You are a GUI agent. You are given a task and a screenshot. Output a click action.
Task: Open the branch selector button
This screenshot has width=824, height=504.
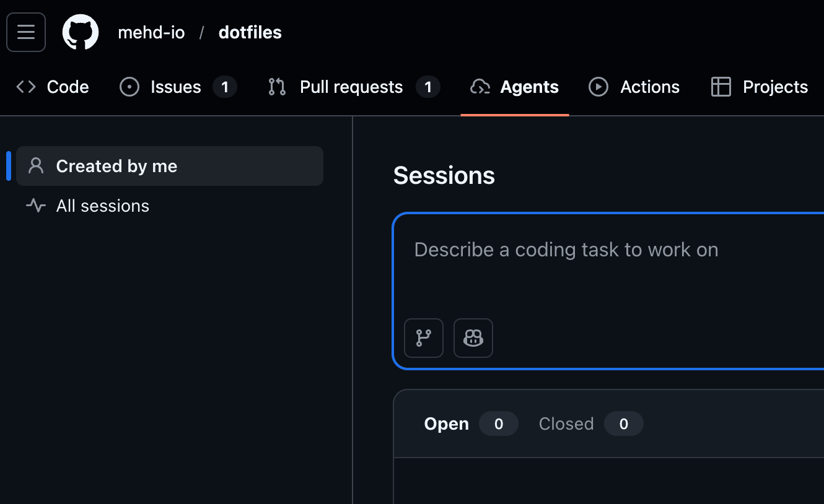(424, 338)
